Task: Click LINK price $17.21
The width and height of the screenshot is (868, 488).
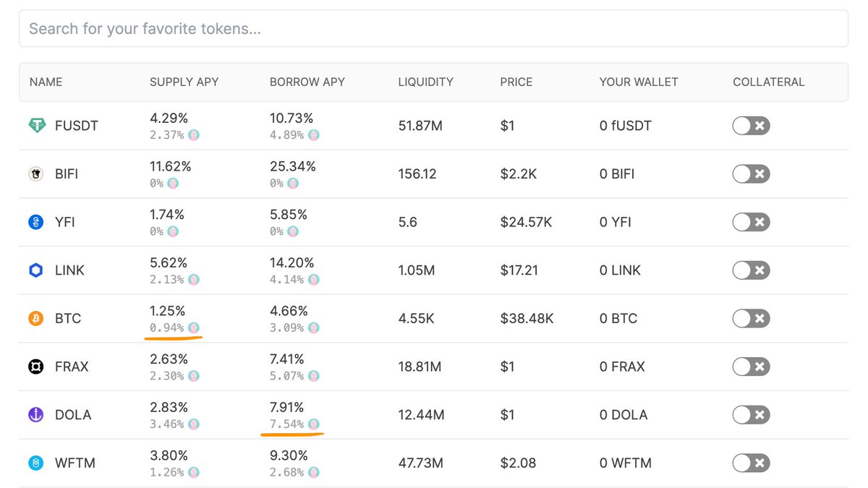Action: tap(519, 270)
